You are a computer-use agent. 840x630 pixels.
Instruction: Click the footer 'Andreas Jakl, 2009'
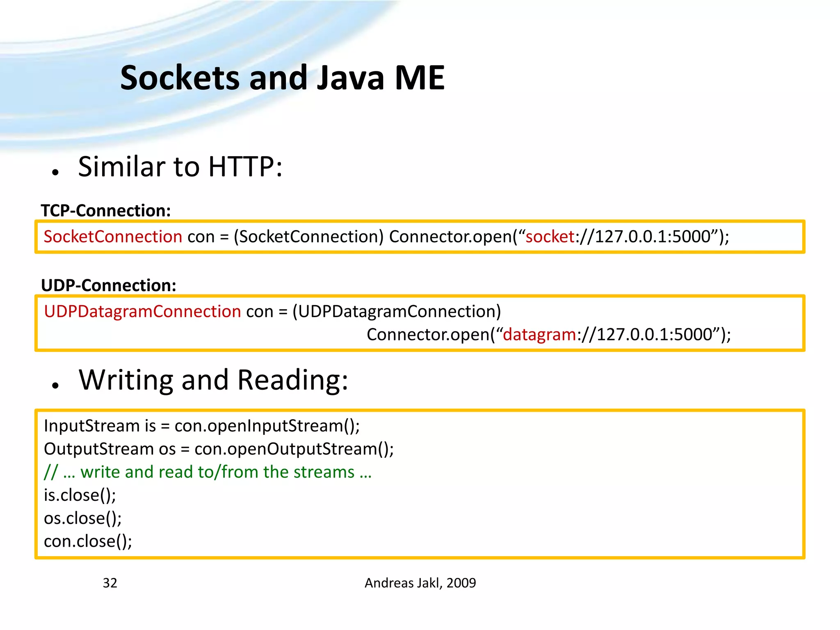coord(420,583)
